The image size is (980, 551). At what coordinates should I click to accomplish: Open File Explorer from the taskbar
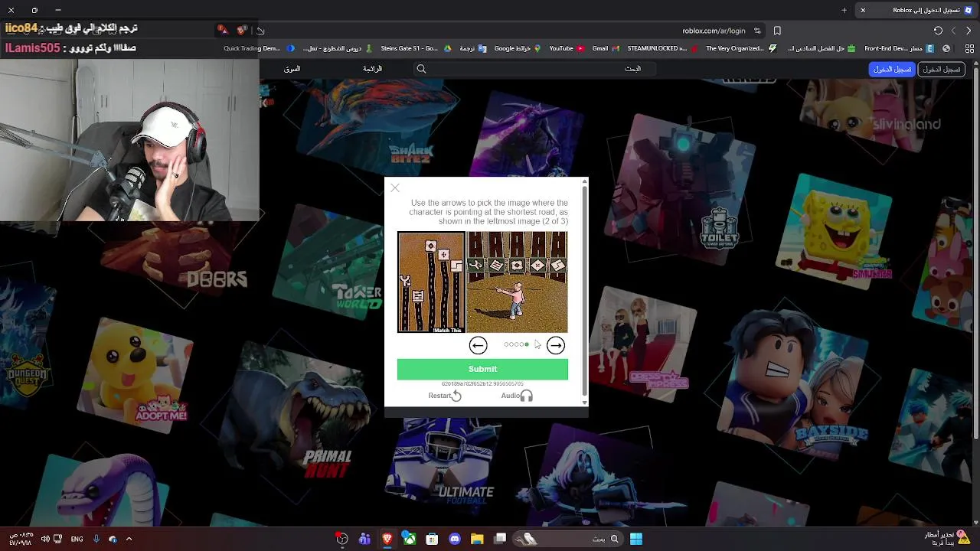(x=477, y=539)
